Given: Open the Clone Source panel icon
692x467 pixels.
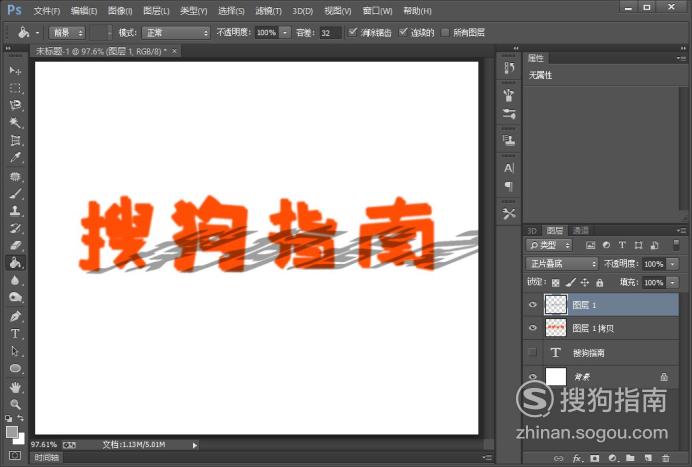Looking at the screenshot, I should point(509,141).
